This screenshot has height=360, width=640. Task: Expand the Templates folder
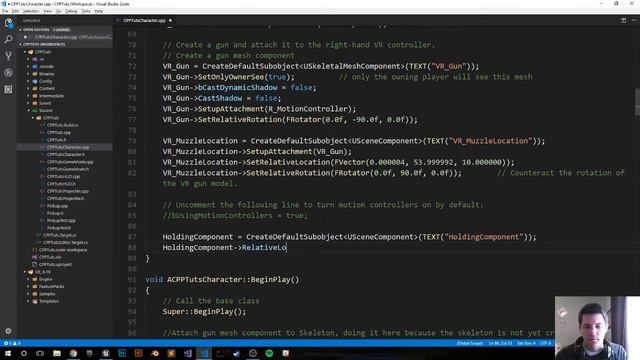point(49,301)
